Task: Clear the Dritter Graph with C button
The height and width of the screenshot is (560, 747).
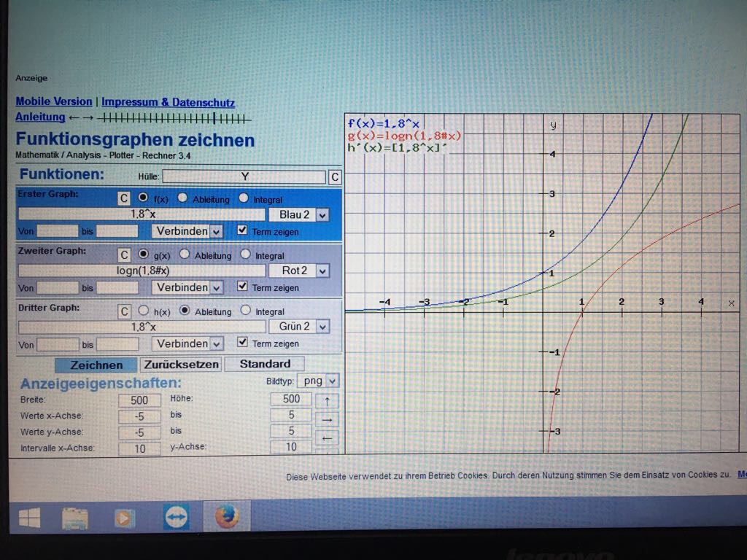Action: coord(125,311)
